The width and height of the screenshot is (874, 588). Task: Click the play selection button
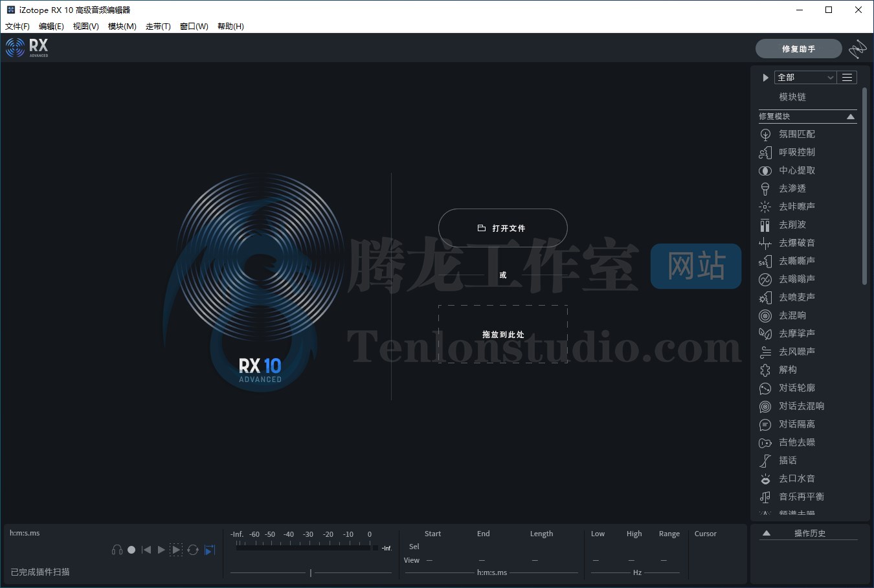[176, 550]
